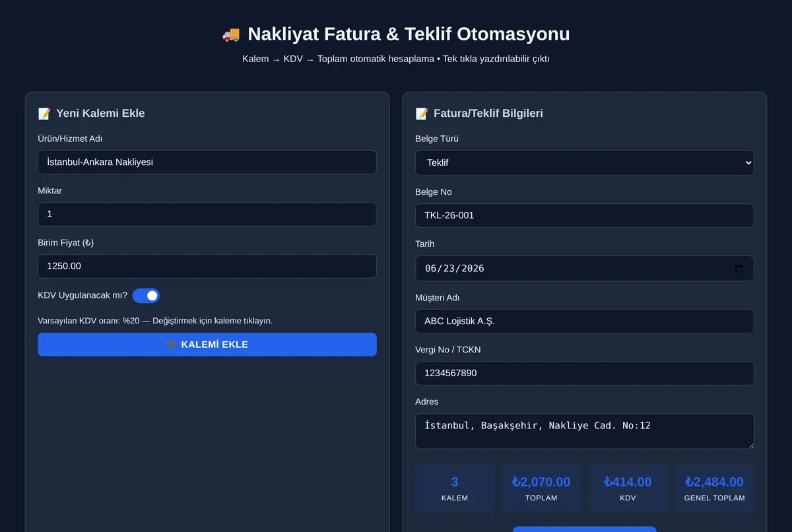Click the Belge No field
The width and height of the screenshot is (792, 532).
(x=584, y=216)
